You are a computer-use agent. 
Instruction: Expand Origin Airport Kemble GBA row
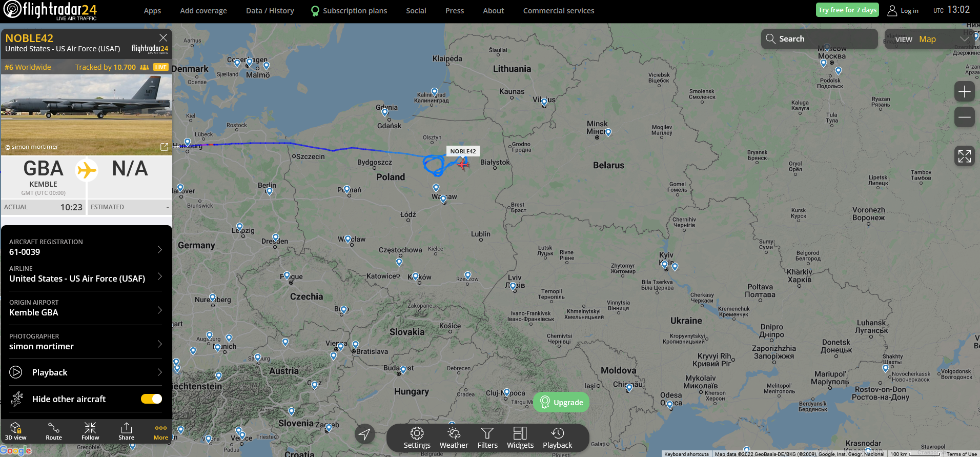pos(86,308)
